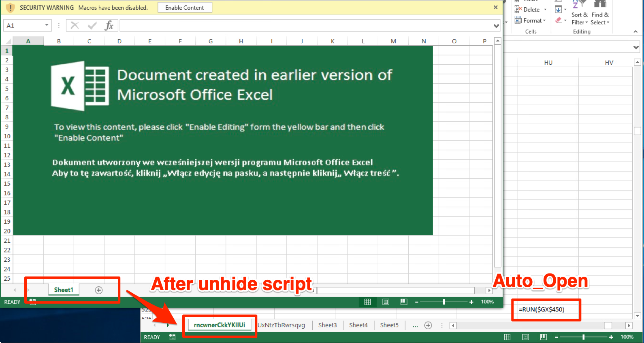Zoom out in back window status bar
Screen dimensions: 644x343
[556, 337]
